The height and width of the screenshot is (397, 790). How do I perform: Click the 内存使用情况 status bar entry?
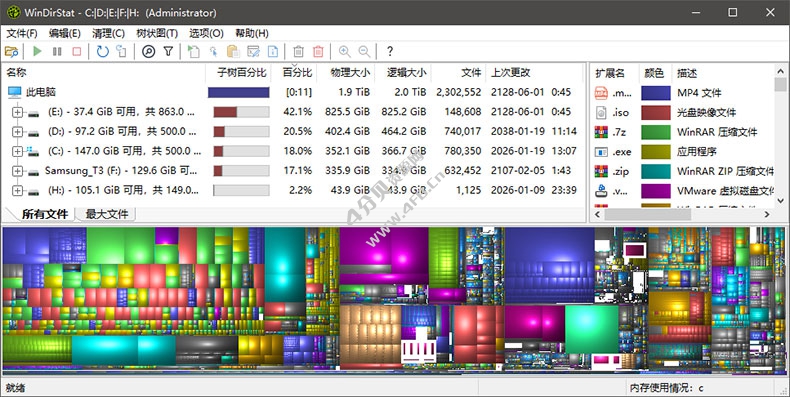(x=667, y=388)
